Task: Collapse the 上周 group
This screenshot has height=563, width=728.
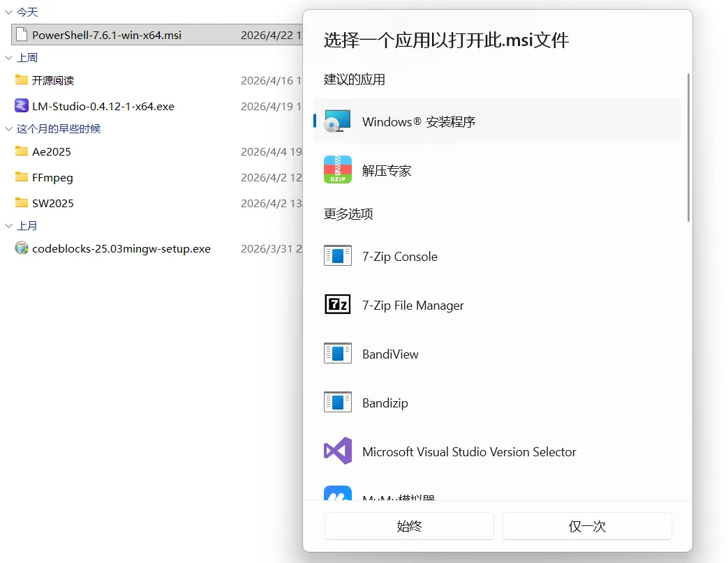Action: [x=8, y=57]
